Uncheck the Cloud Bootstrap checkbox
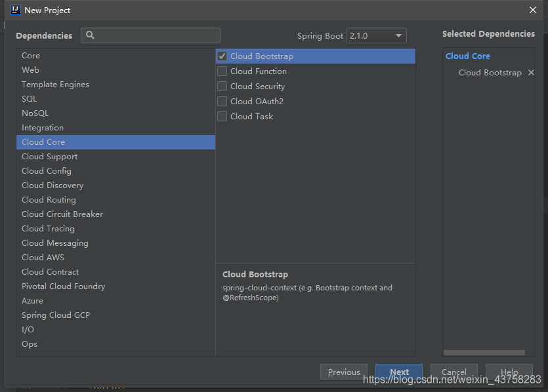 coord(222,56)
